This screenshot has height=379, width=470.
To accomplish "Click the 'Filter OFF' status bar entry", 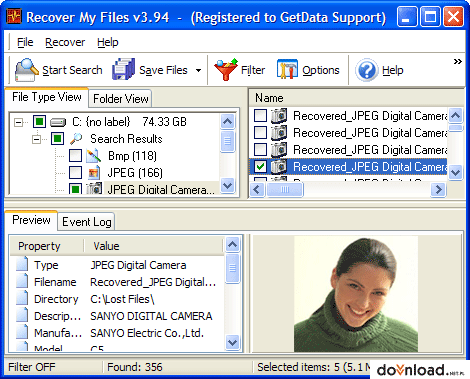I will (x=32, y=367).
